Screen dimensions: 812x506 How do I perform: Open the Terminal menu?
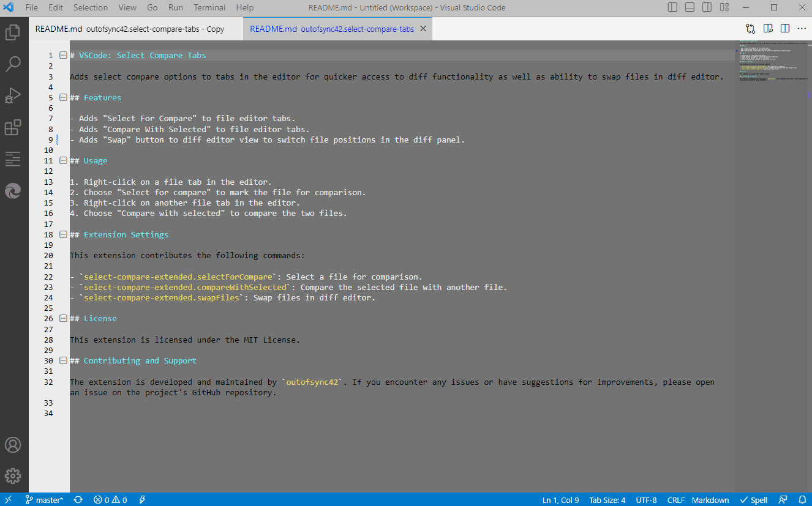click(x=210, y=7)
